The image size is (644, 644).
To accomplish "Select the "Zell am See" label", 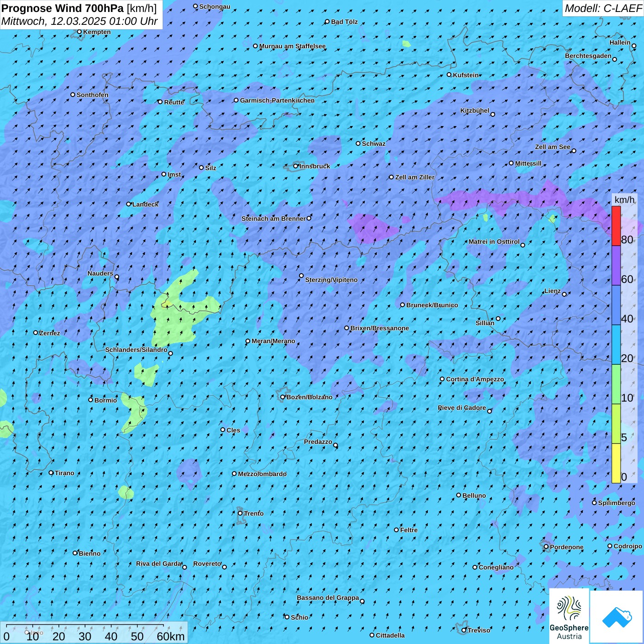I will pos(552,147).
